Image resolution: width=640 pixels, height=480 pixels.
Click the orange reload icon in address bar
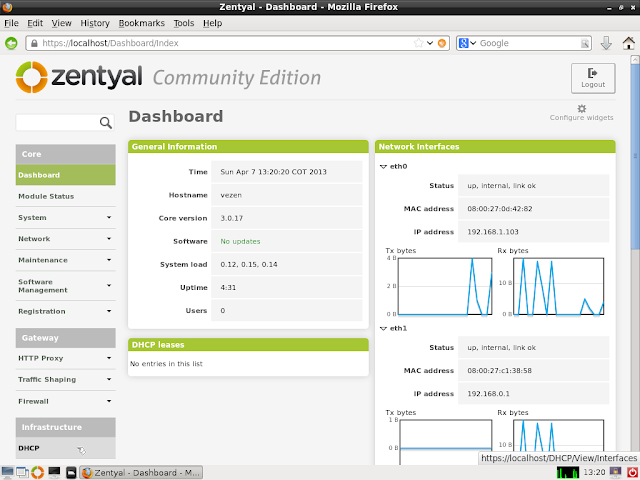(442, 43)
